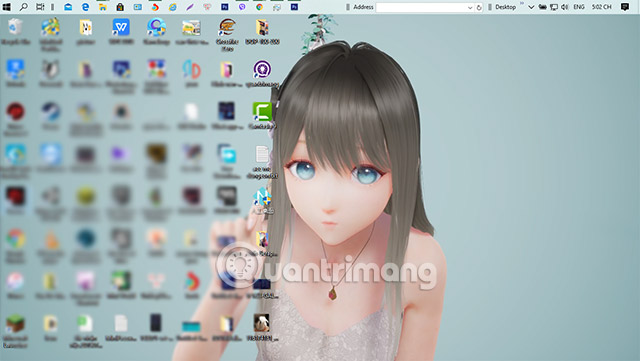Expand the Desktop toolbar double chevron
This screenshot has width=640, height=361.
pos(522,4)
